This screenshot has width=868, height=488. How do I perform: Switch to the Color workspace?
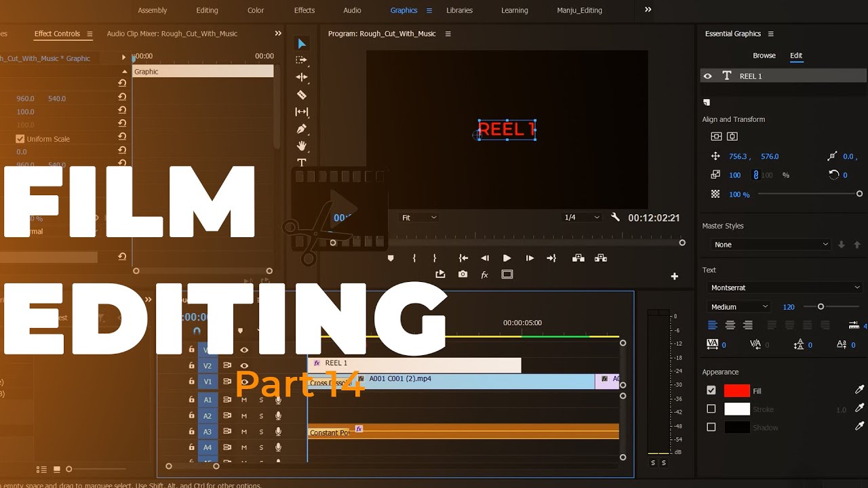[x=256, y=10]
